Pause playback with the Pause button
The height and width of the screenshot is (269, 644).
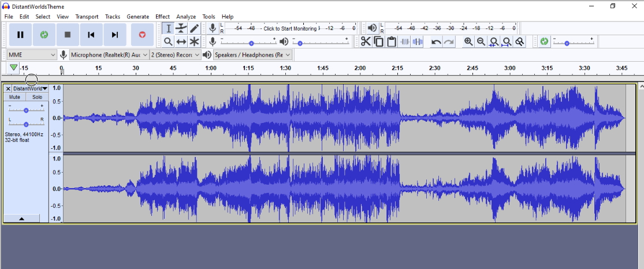pyautogui.click(x=21, y=35)
